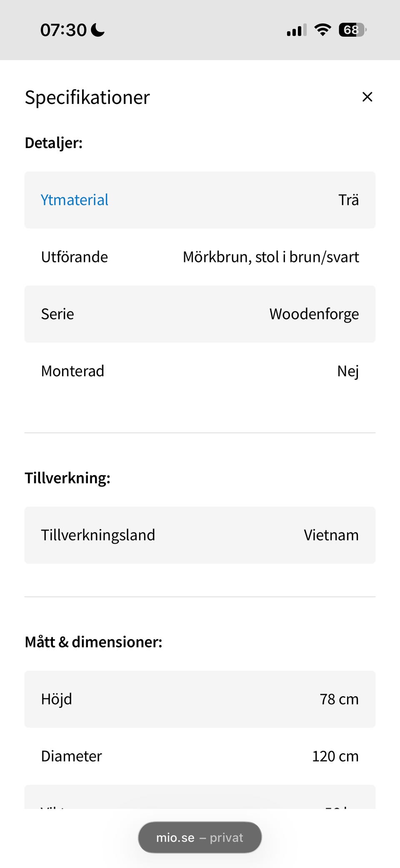Tap the Wi-Fi status icon

[x=322, y=30]
